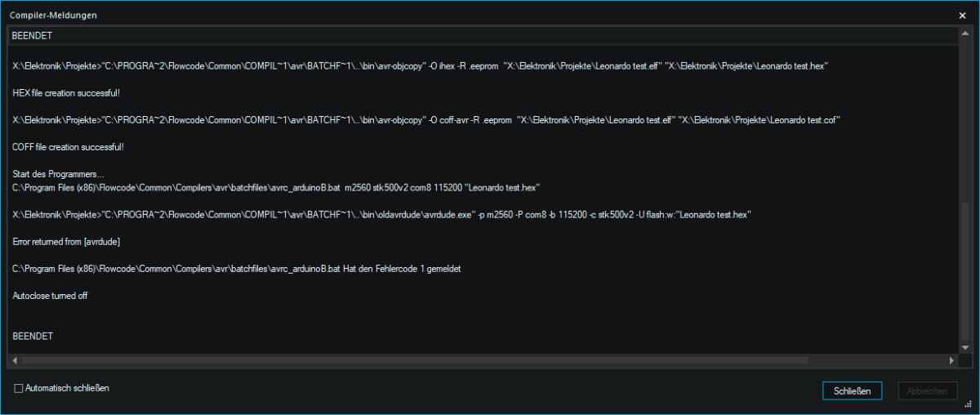
Task: Click the horizontal scrollbar thumb
Action: 415,360
